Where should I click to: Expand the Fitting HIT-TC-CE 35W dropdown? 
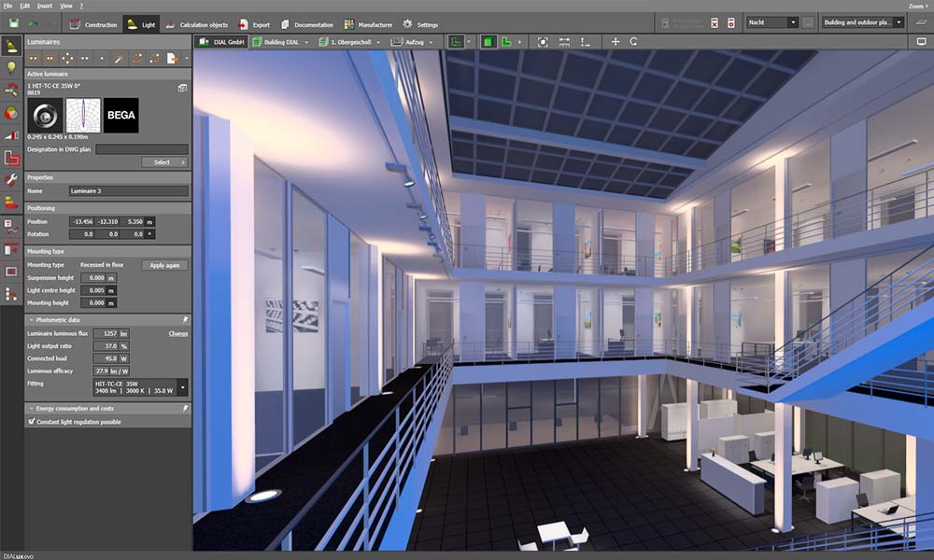pos(183,386)
